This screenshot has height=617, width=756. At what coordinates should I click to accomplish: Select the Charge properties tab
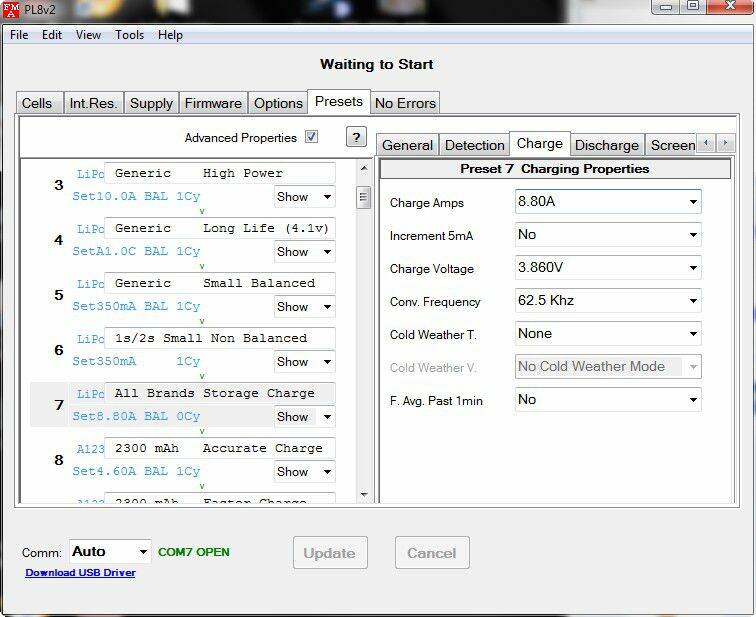tap(540, 143)
